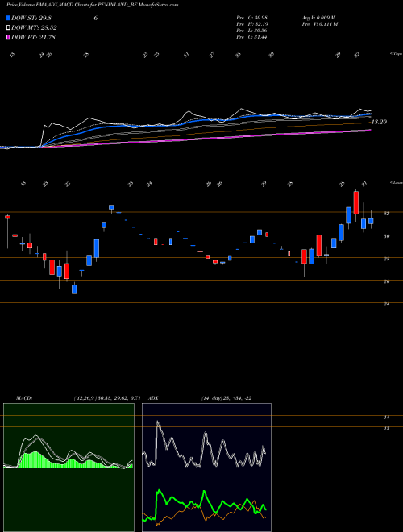Image resolution: width=403 pixels, height=532 pixels.
Task: Click the axis label 14 beside indicator panels
Action: (386, 418)
